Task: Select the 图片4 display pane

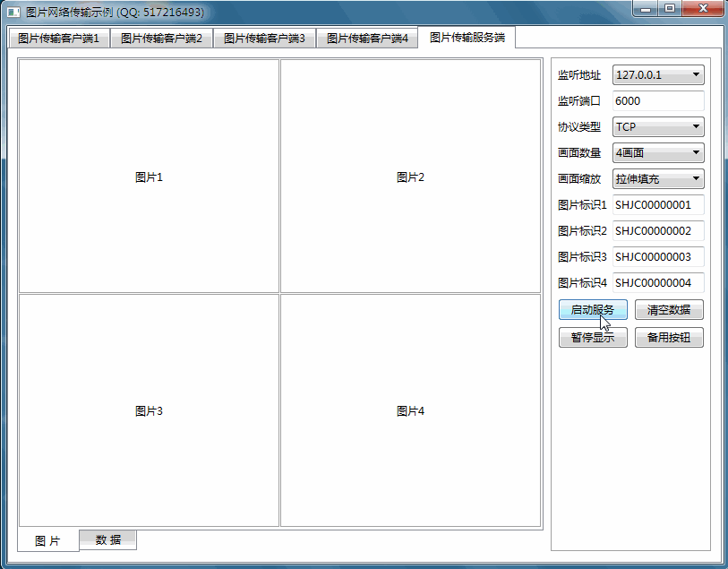Action: click(x=410, y=410)
